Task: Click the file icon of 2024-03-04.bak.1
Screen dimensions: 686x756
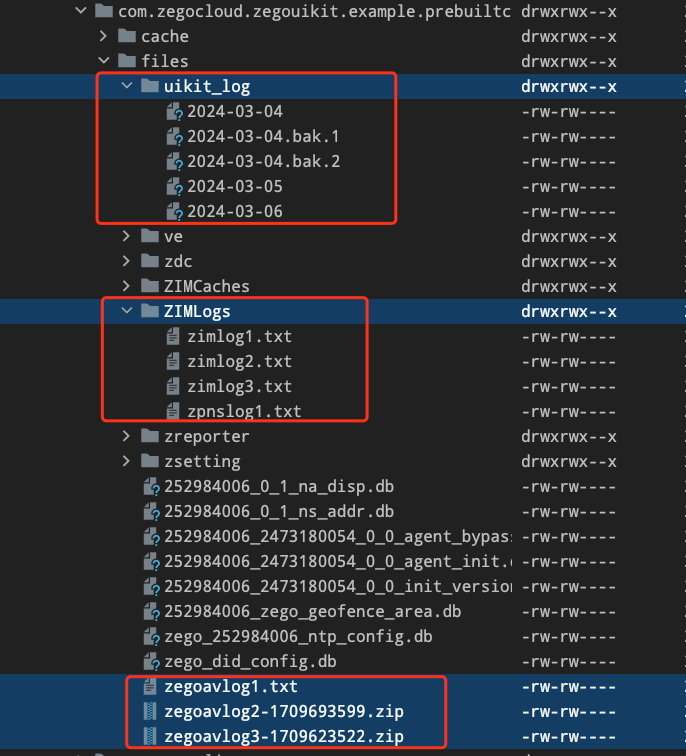Action: tap(175, 137)
